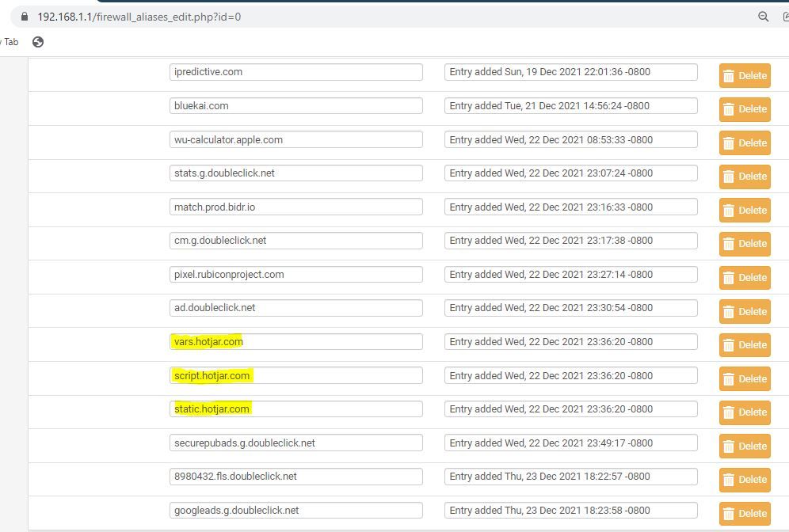The height and width of the screenshot is (532, 789).
Task: Edit description dated 22 Dec 2021 08:53:33
Action: click(571, 140)
